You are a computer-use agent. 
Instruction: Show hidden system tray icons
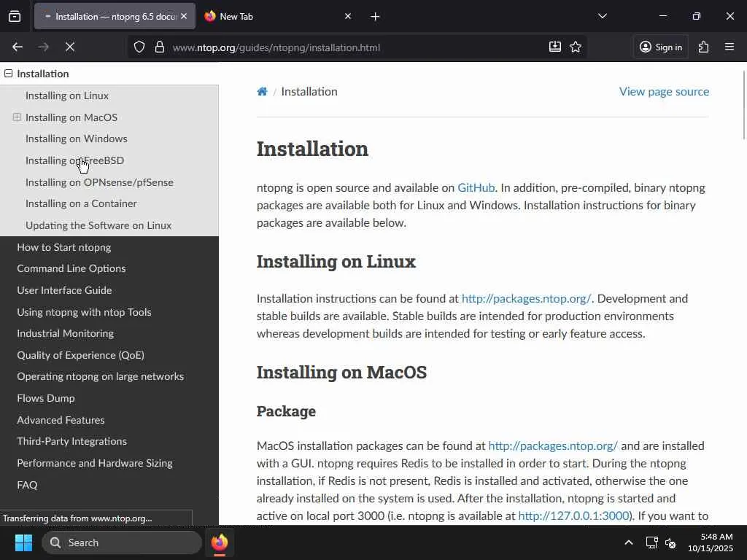[628, 542]
